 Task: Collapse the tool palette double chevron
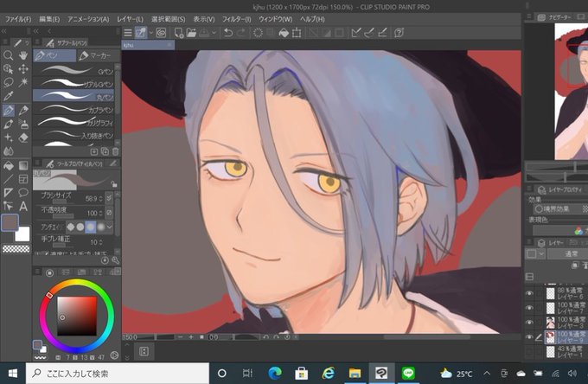tap(4, 31)
